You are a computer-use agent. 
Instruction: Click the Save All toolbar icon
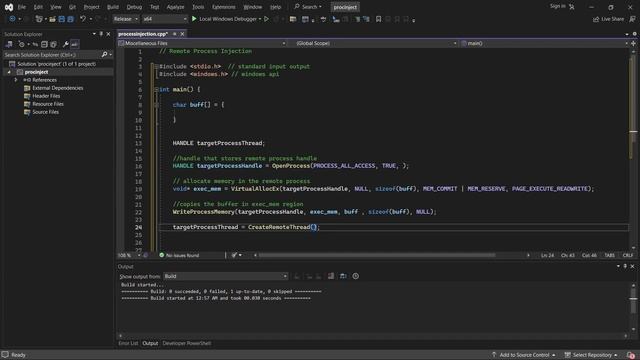pos(70,19)
